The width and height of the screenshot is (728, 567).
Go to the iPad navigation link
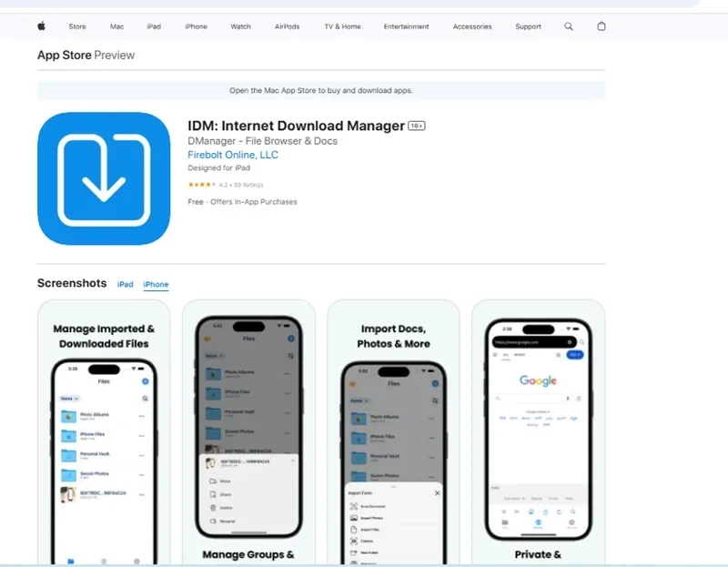154,26
